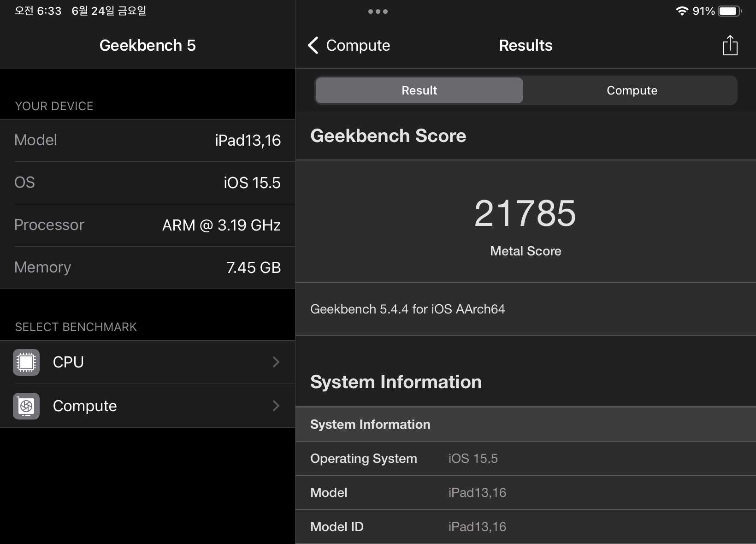Tap the Results title in header

point(526,45)
